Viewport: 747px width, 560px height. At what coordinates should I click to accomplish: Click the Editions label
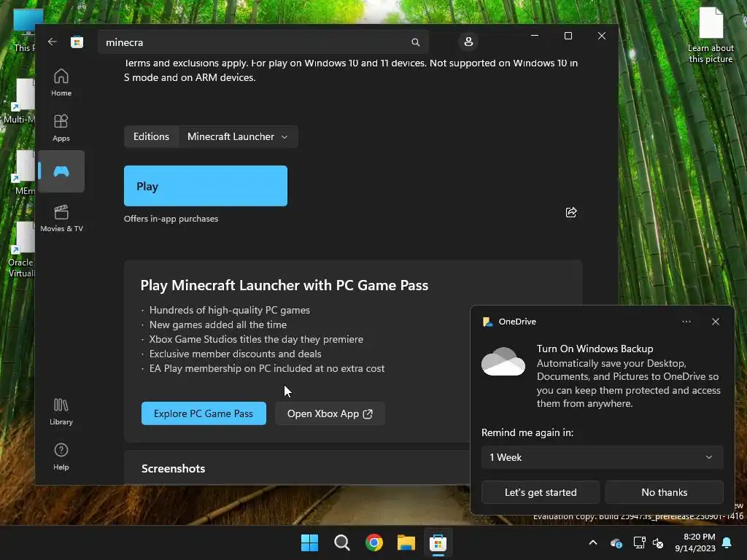pyautogui.click(x=151, y=136)
